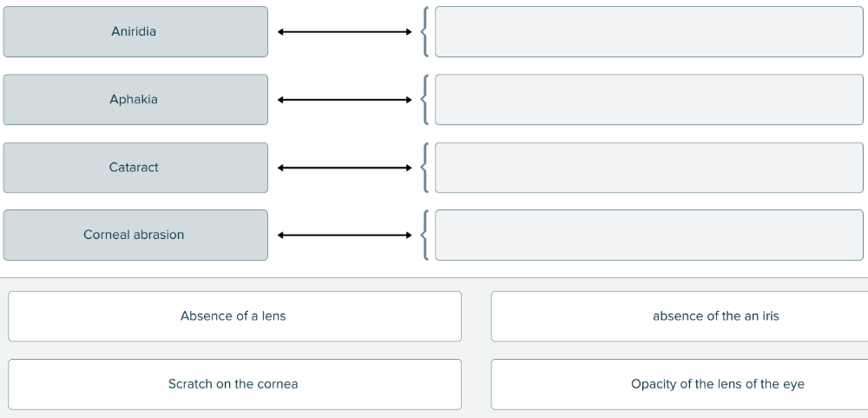Choose 'Opacity of the lens of the eye'

679,384
